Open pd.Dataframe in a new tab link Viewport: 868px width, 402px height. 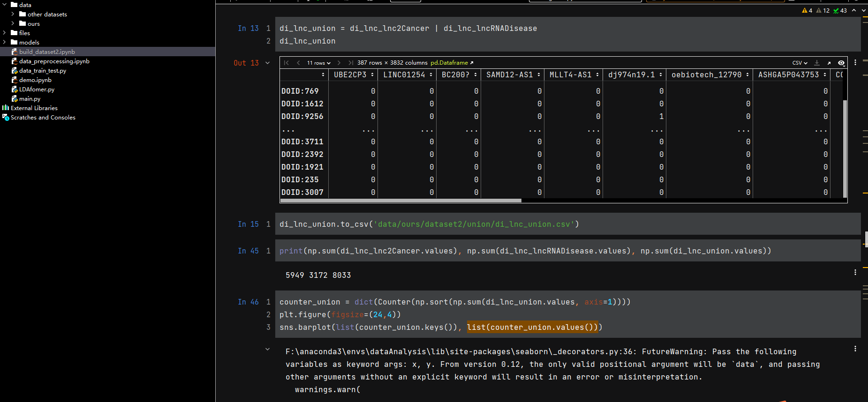(452, 63)
